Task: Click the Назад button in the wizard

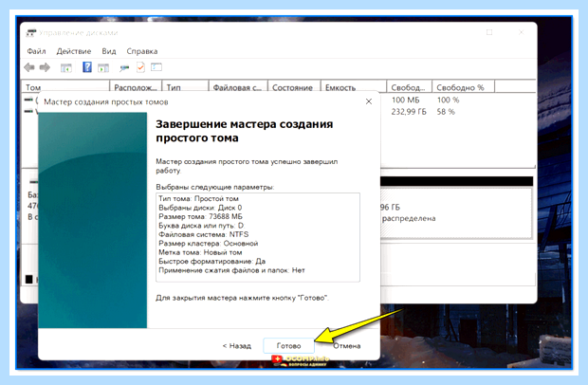Action: (237, 345)
